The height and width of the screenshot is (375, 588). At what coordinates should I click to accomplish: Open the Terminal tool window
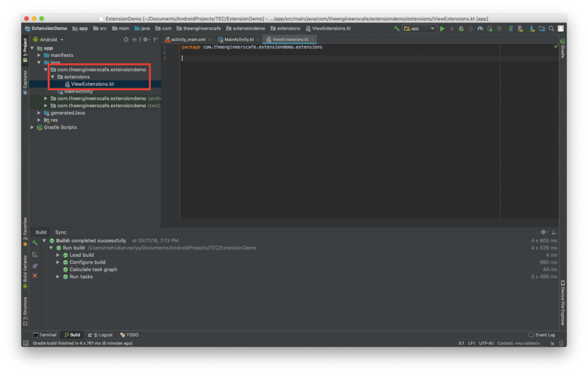pos(45,335)
